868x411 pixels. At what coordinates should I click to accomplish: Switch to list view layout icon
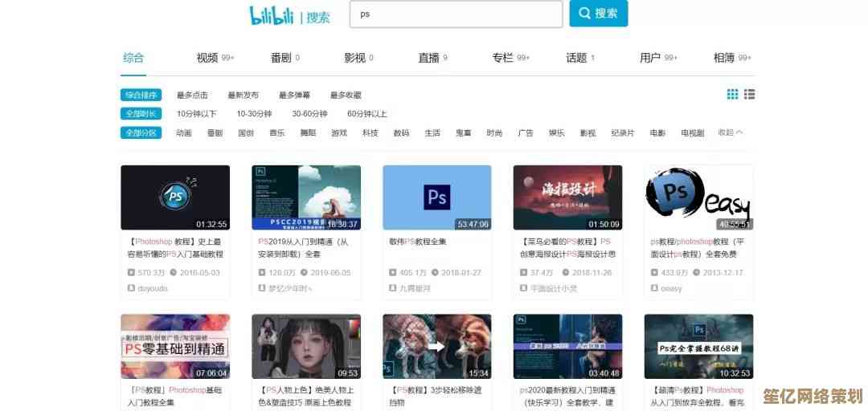749,95
